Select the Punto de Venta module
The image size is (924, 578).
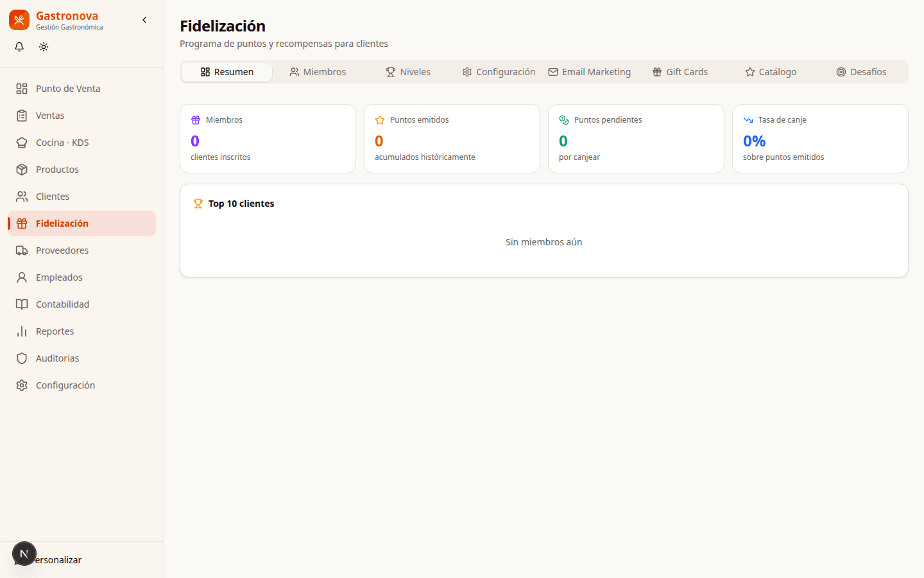pyautogui.click(x=68, y=88)
